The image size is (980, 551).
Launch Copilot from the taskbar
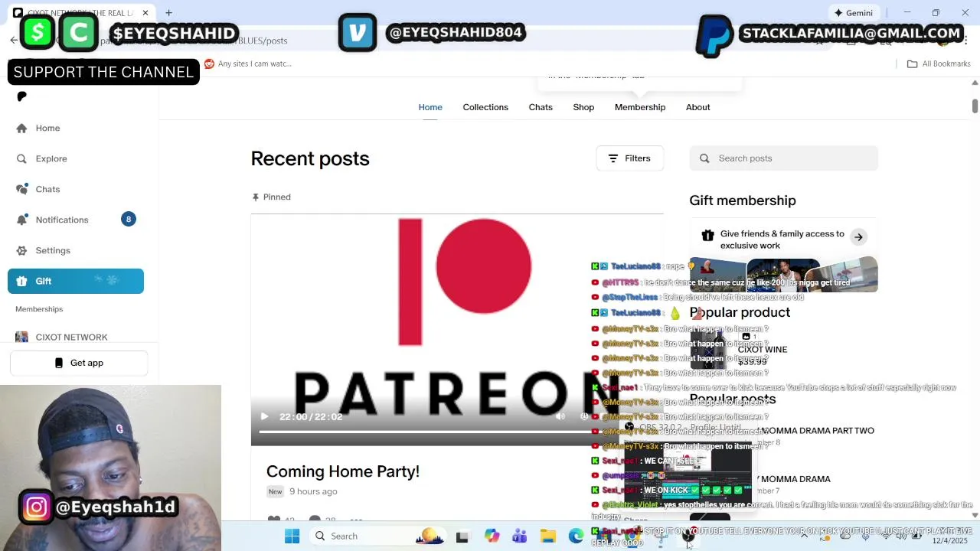click(x=492, y=536)
